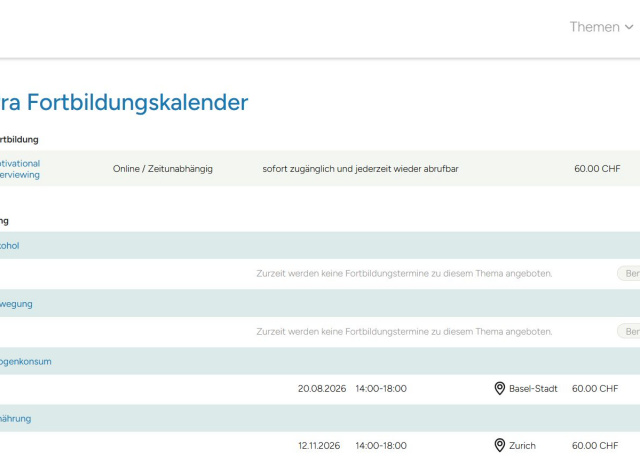
Task: Click the Online / Zeitunabhängig label
Action: tap(163, 169)
